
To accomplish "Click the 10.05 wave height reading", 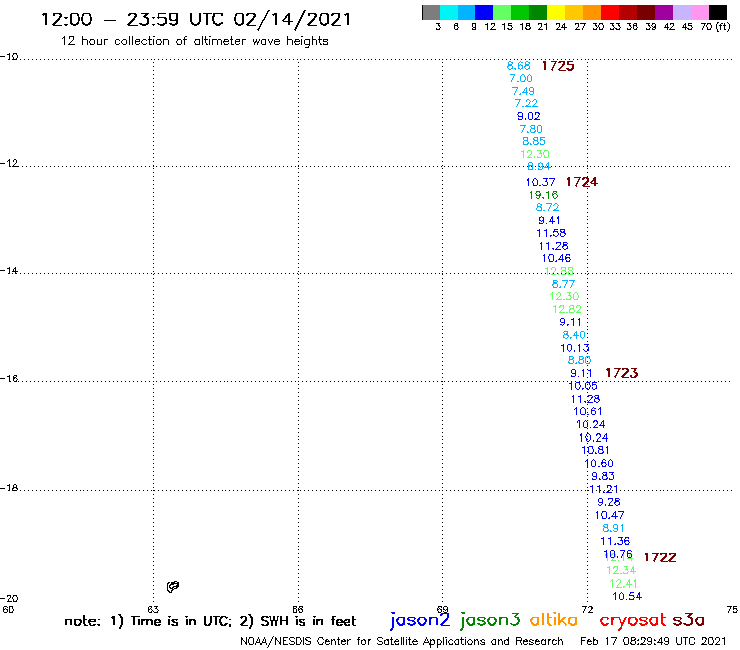I will tap(583, 386).
